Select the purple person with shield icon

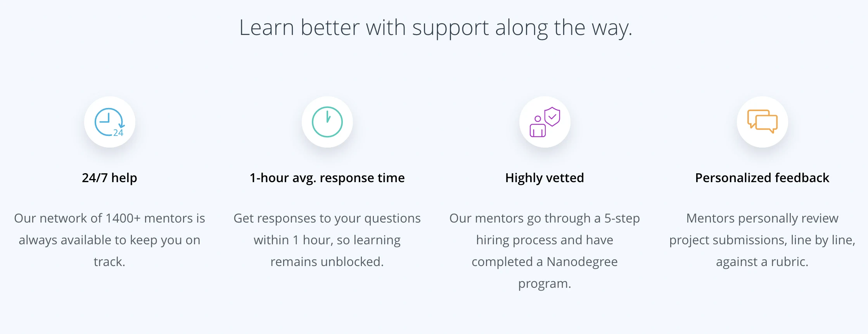(x=545, y=122)
